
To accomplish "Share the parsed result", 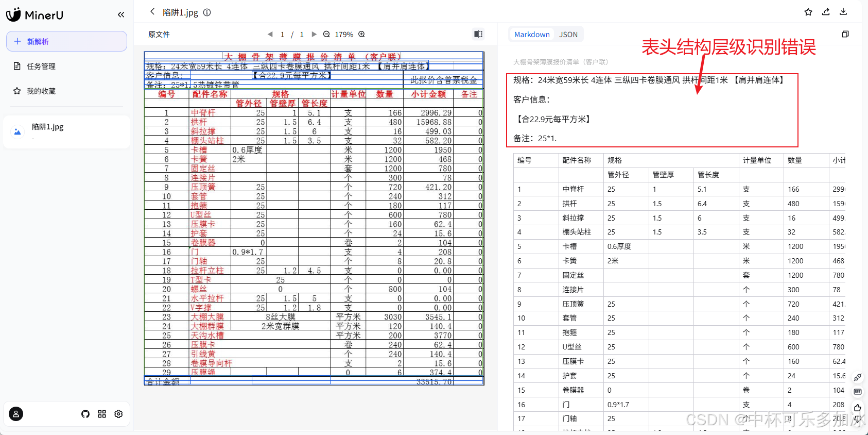I will [826, 12].
